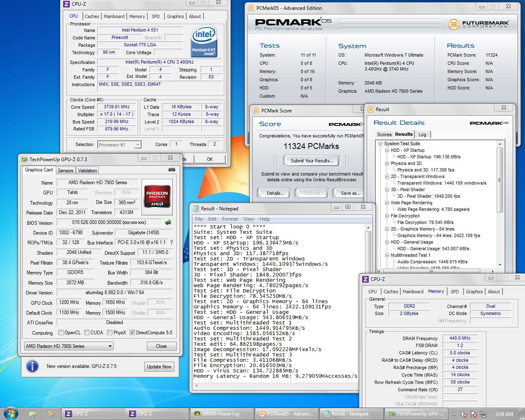
Task: Switch to TechPowerUp GPU-Z taskbar item
Action: [x=415, y=414]
